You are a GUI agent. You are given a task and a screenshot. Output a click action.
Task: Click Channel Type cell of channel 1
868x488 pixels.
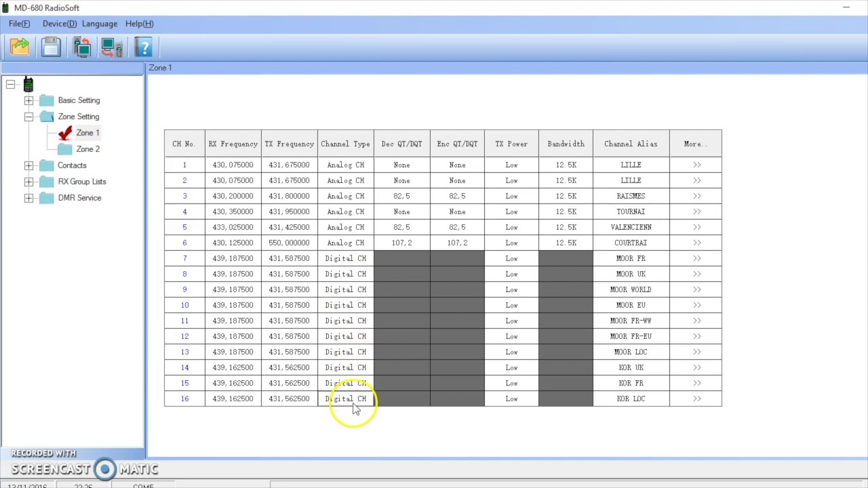[x=346, y=165]
